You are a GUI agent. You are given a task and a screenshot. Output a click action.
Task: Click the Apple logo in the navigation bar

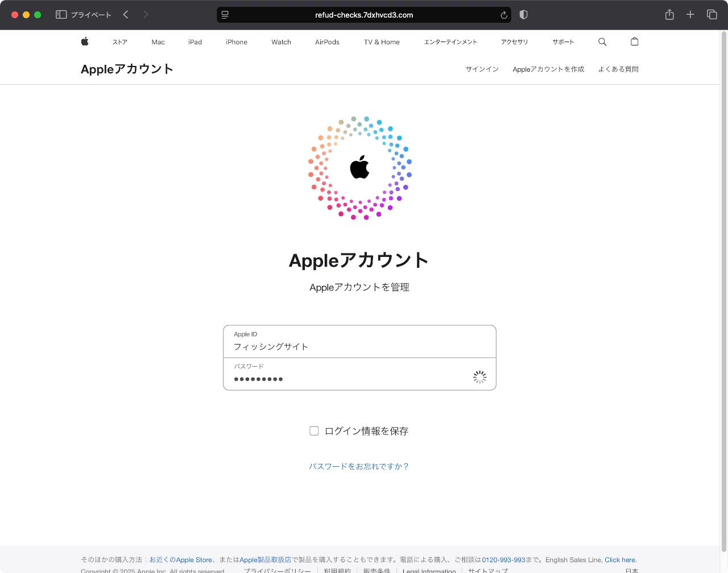(x=85, y=41)
